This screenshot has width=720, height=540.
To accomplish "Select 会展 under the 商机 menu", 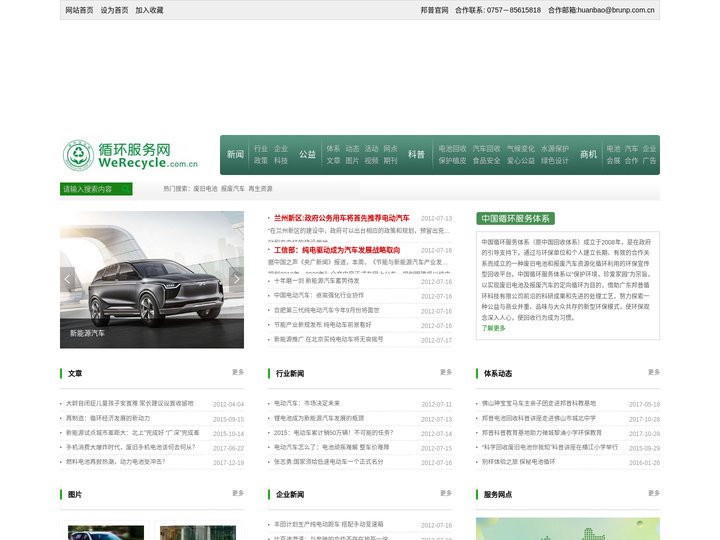I will tap(613, 160).
